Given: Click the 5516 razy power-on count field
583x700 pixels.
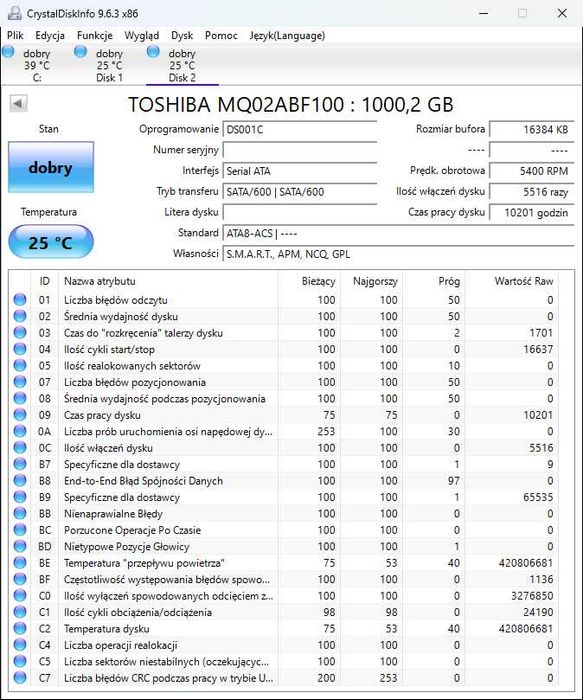Looking at the screenshot, I should pos(532,192).
